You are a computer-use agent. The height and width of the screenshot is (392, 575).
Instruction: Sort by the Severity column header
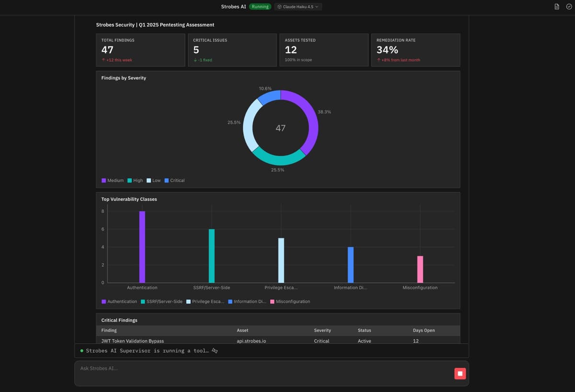[x=322, y=330]
